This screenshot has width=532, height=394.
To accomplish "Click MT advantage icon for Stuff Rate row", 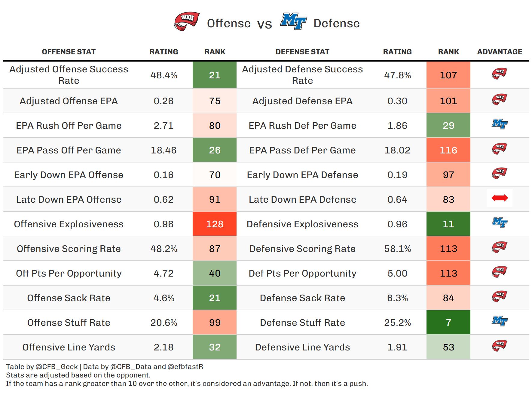I will [x=500, y=321].
